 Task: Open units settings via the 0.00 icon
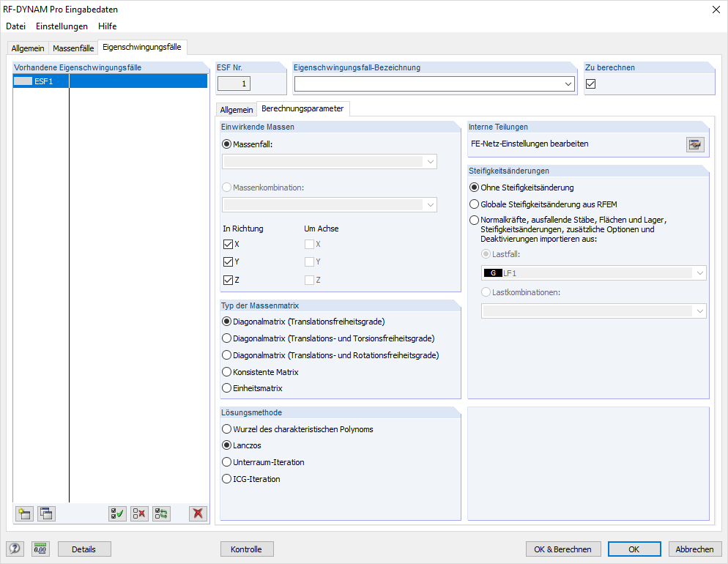tap(40, 548)
